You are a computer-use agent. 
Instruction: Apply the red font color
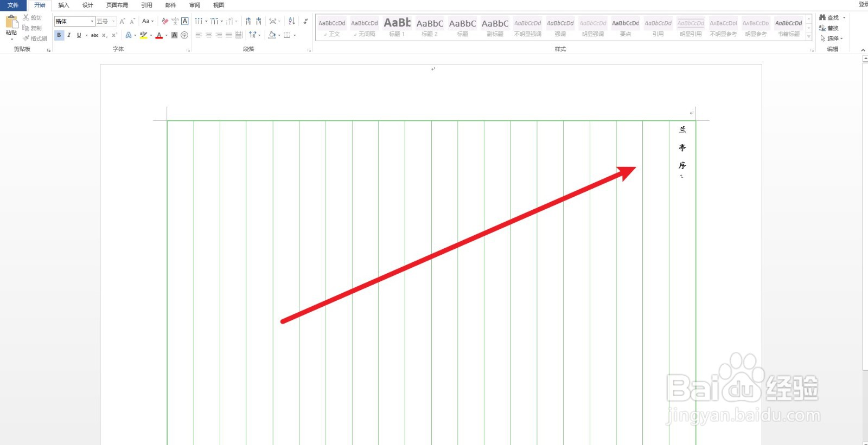pos(159,35)
